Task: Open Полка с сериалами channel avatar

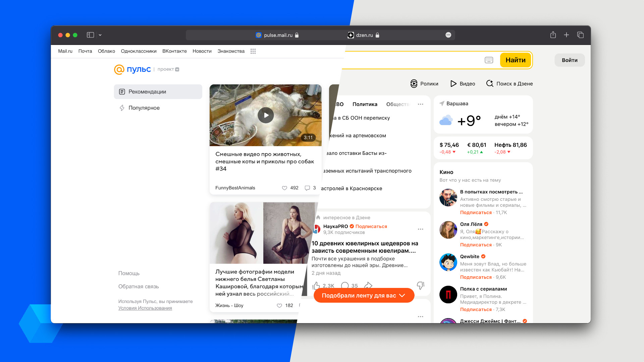Action: (448, 295)
